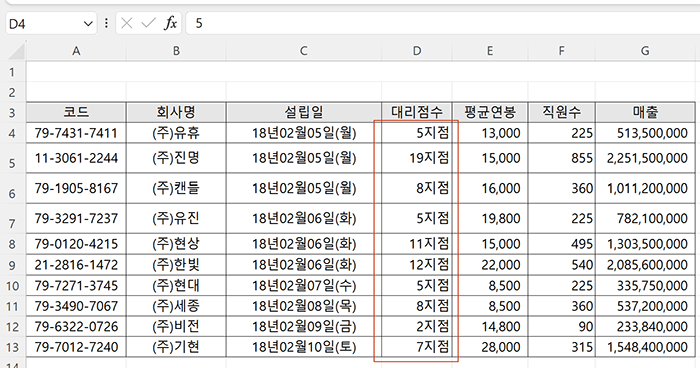Select column D header
700x368 pixels.
417,51
